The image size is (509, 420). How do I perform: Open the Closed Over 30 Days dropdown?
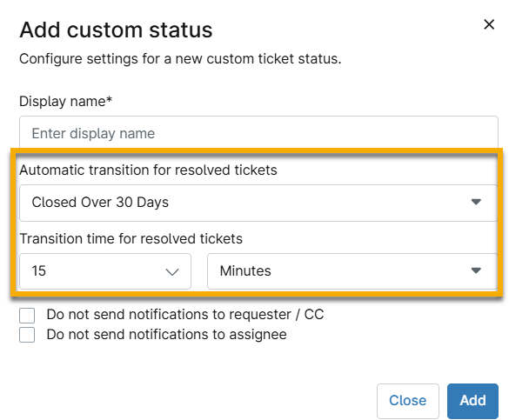pos(258,203)
